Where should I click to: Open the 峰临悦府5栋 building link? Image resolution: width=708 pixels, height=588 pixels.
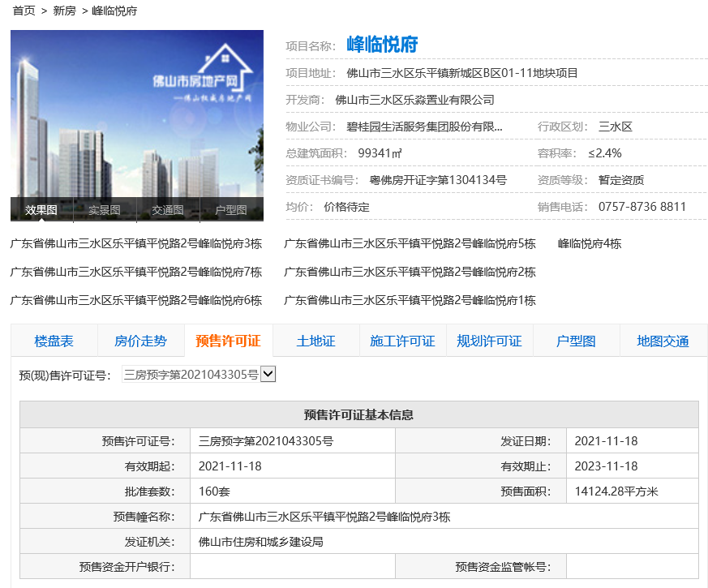click(x=410, y=243)
